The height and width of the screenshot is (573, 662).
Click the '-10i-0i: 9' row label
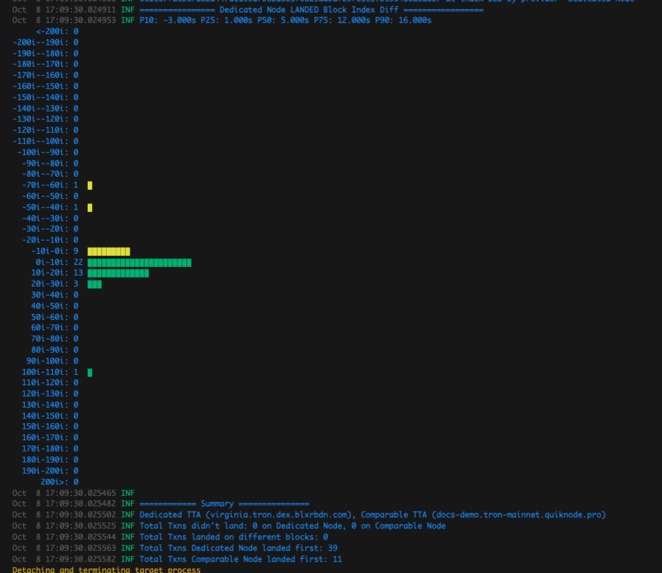pos(55,251)
